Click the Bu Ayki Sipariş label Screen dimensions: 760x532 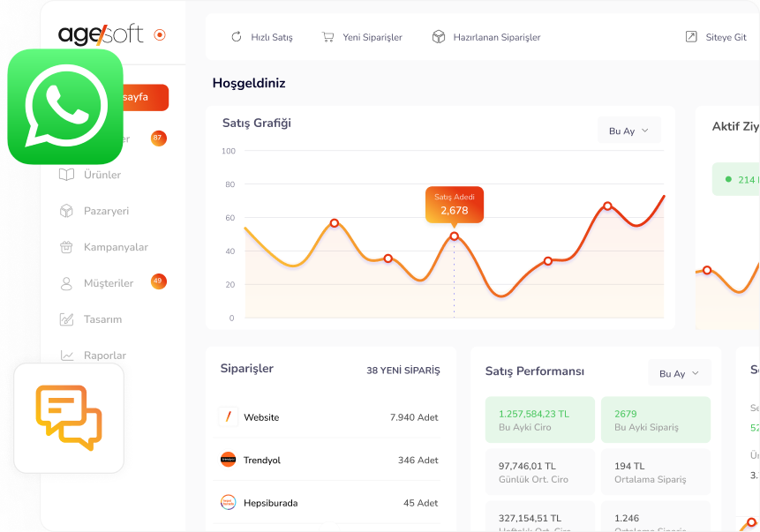click(x=647, y=427)
